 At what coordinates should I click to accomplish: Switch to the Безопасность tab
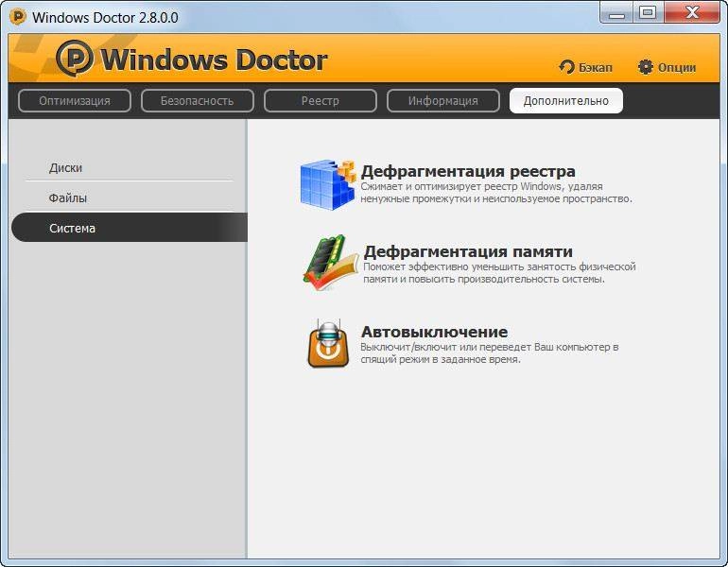(198, 101)
